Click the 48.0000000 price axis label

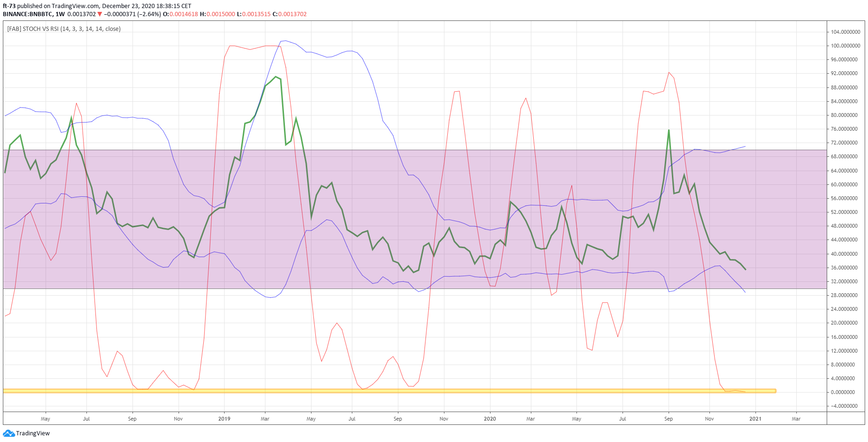point(845,226)
